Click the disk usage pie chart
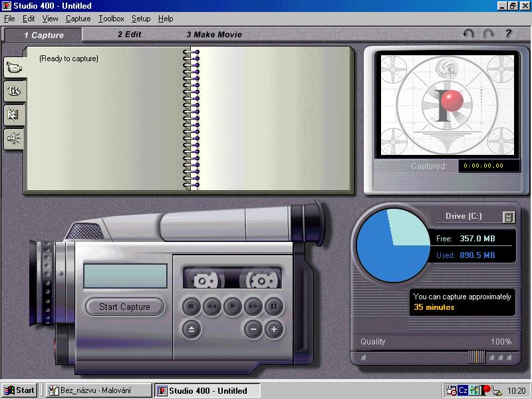Screen dimensions: 532x399 coord(393,245)
